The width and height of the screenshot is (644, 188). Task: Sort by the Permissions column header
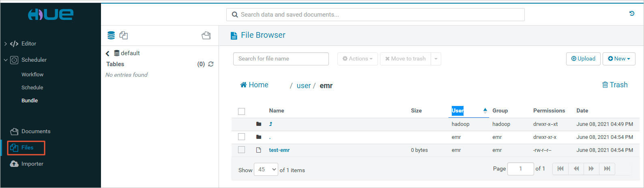[x=549, y=111]
